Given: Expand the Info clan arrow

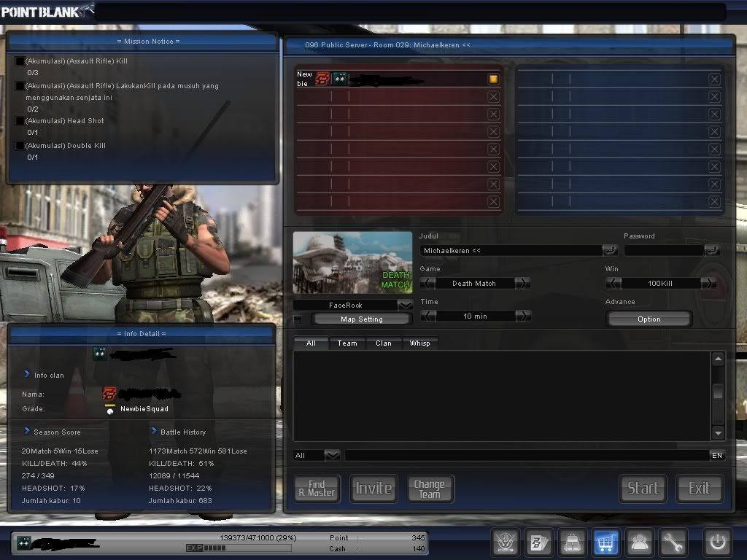Looking at the screenshot, I should (27, 374).
